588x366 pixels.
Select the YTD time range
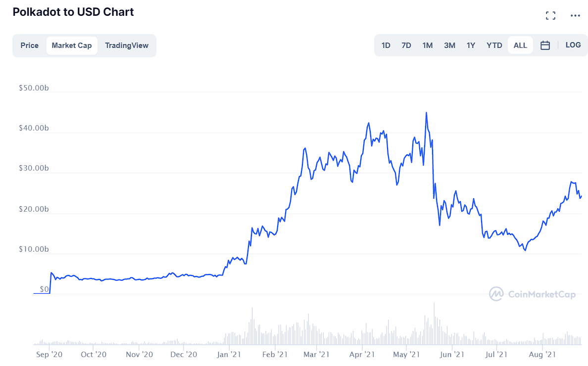[494, 46]
